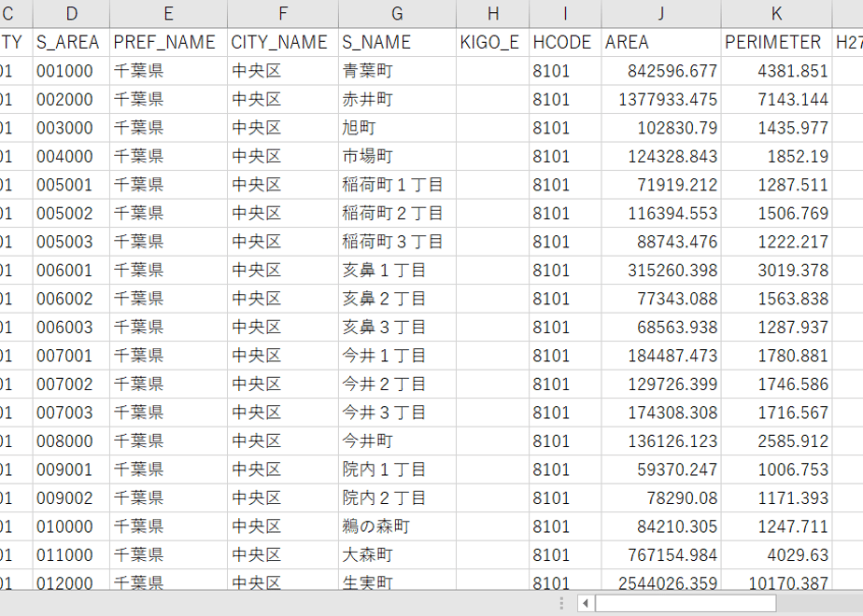This screenshot has height=616, width=863.
Task: Select S_NAME cell 青葉町
Action: point(397,71)
